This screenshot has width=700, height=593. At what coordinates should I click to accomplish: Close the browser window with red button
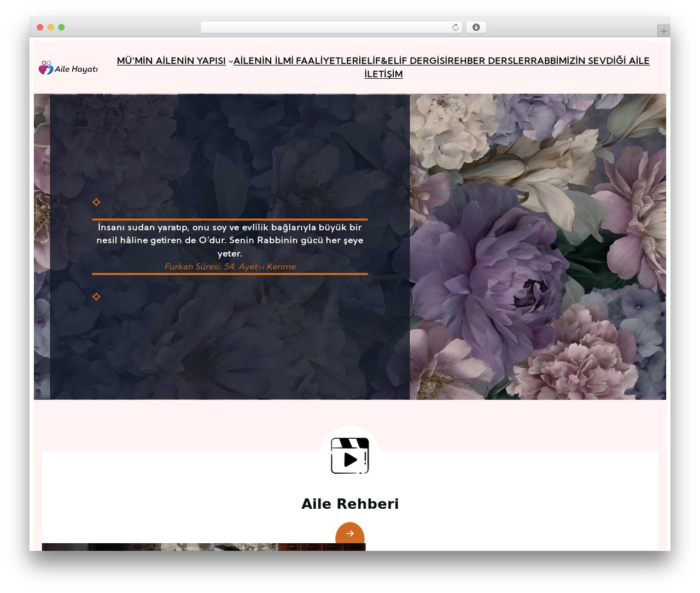click(40, 27)
